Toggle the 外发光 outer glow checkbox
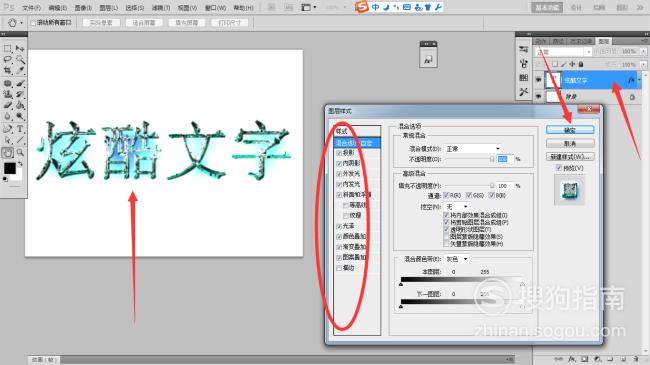The width and height of the screenshot is (650, 365). point(339,174)
